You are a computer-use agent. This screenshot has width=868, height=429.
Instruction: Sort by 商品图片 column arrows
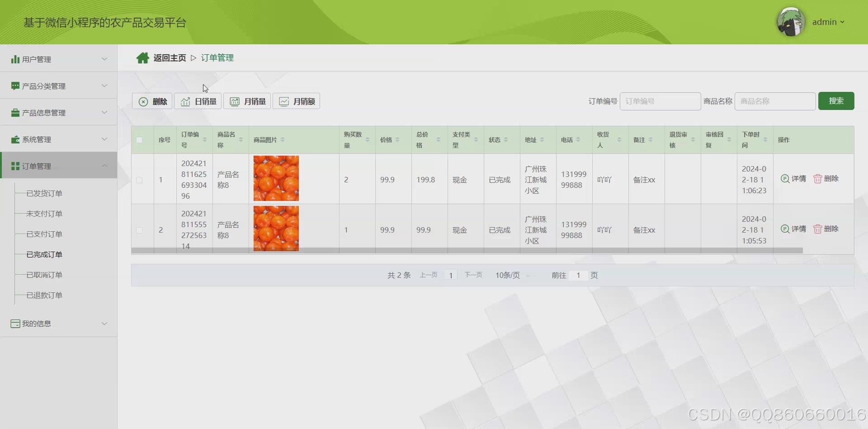(283, 140)
